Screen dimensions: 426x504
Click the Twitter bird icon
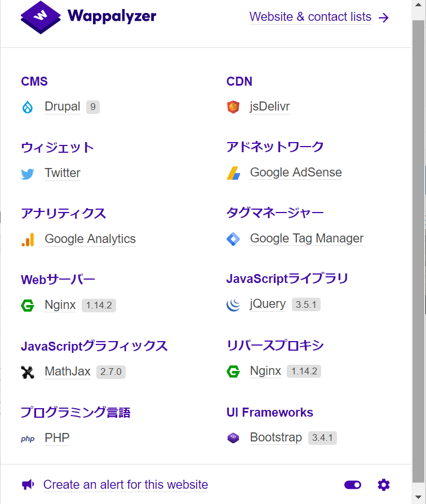[28, 174]
